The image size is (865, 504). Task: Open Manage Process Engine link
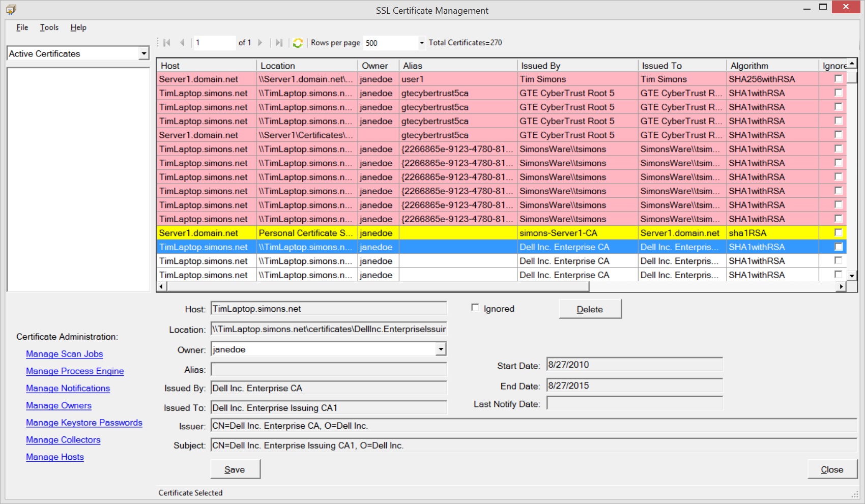point(75,371)
